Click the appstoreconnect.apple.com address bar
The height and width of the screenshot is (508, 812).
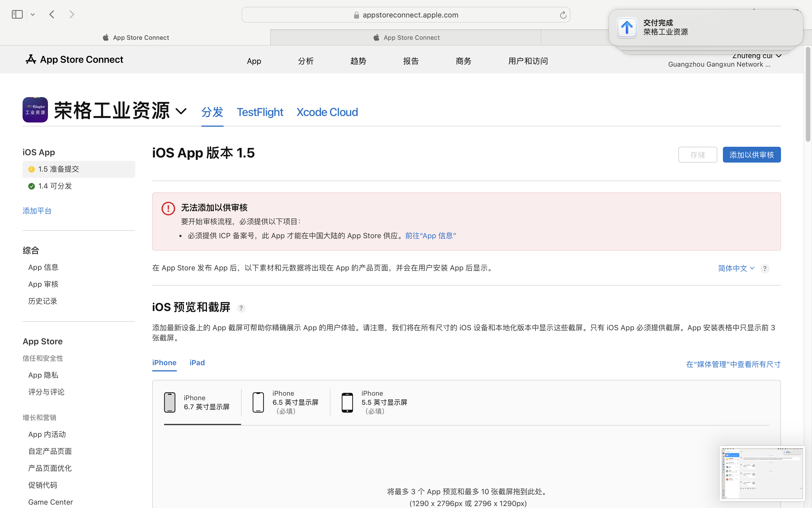(x=406, y=15)
